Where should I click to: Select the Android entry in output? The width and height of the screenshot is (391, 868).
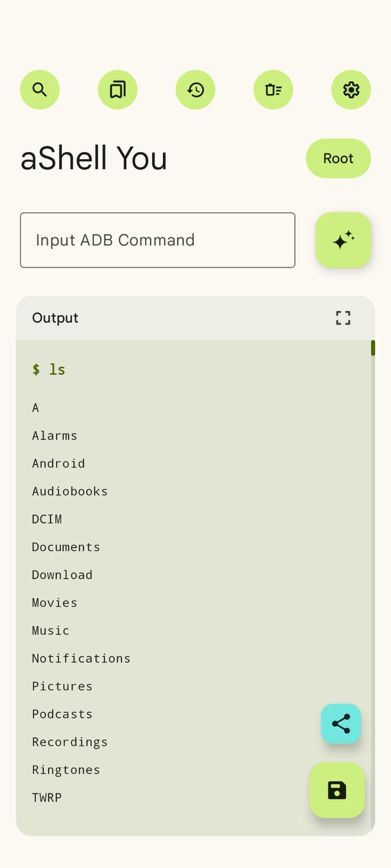(x=59, y=463)
